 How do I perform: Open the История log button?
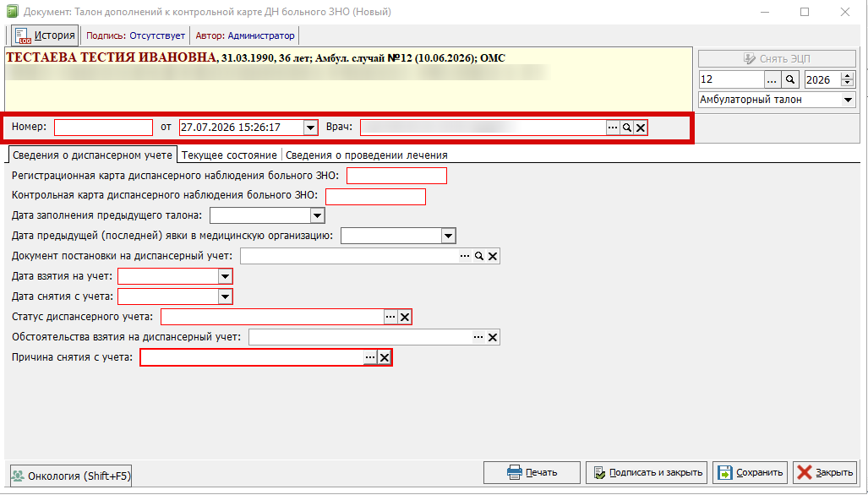(45, 35)
